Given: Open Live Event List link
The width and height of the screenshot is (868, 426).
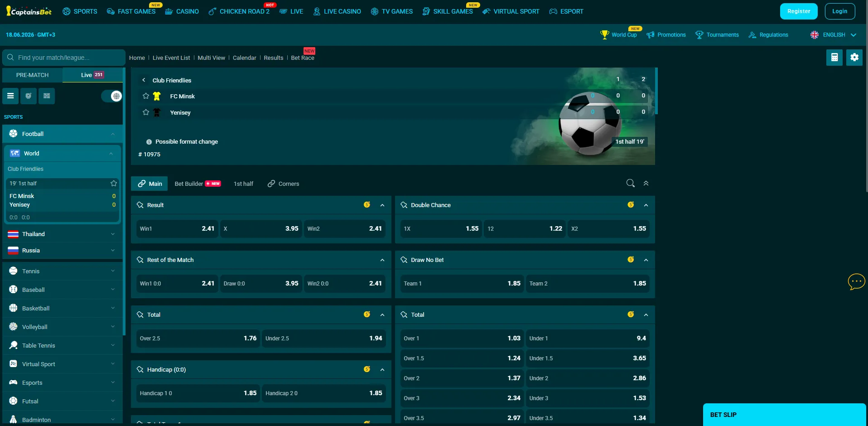Looking at the screenshot, I should click(171, 58).
